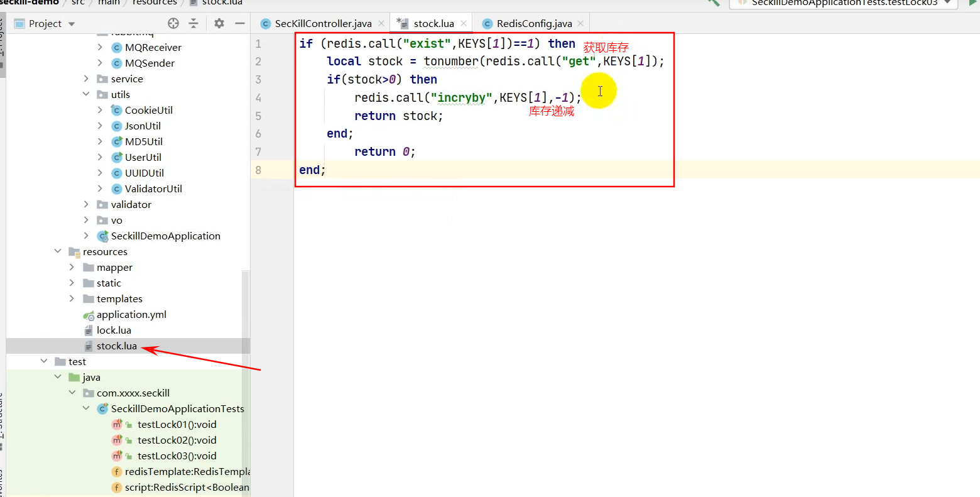Select stock.lua file in tree
Screen dimensions: 980x497
tap(116, 346)
